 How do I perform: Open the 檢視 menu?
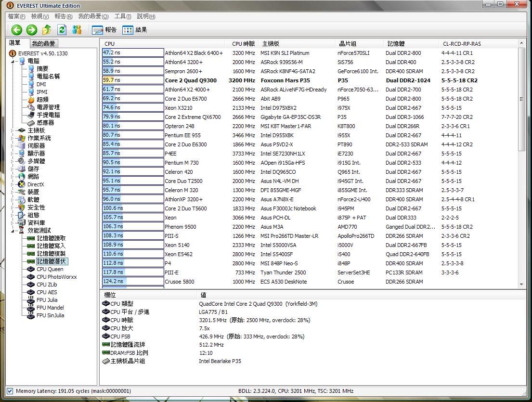click(39, 16)
